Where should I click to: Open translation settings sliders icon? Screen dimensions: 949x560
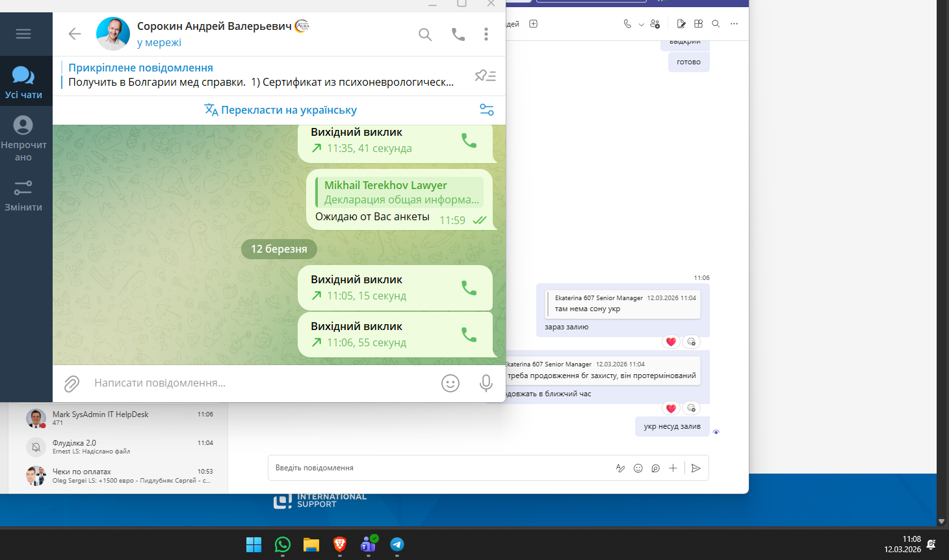tap(487, 110)
